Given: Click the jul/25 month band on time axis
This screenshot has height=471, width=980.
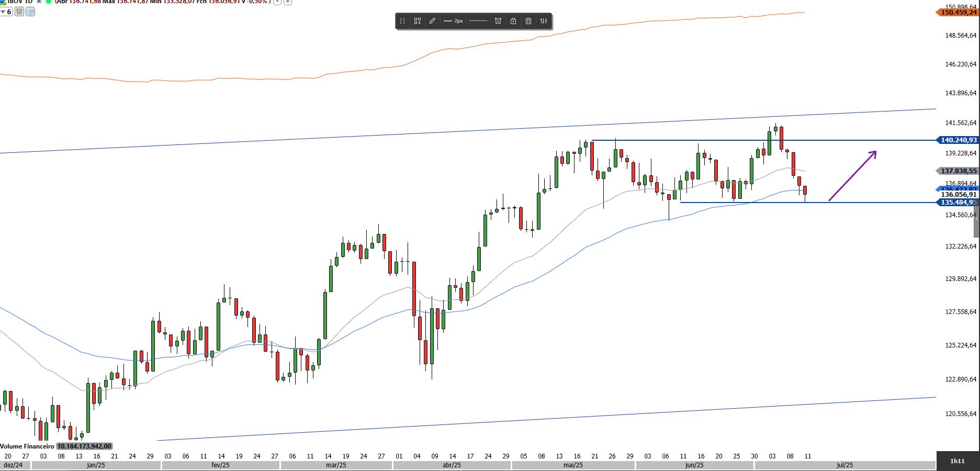Looking at the screenshot, I should point(844,465).
